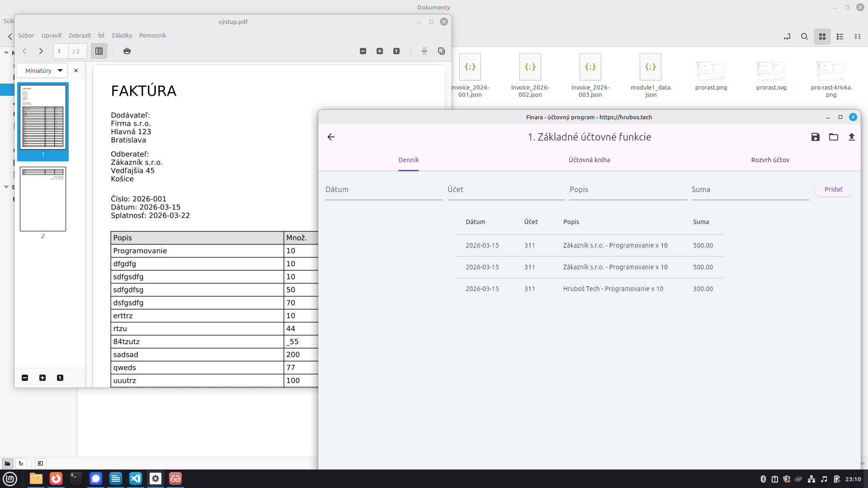This screenshot has height=488, width=868.
Task: Click the Pridať button
Action: tap(833, 189)
